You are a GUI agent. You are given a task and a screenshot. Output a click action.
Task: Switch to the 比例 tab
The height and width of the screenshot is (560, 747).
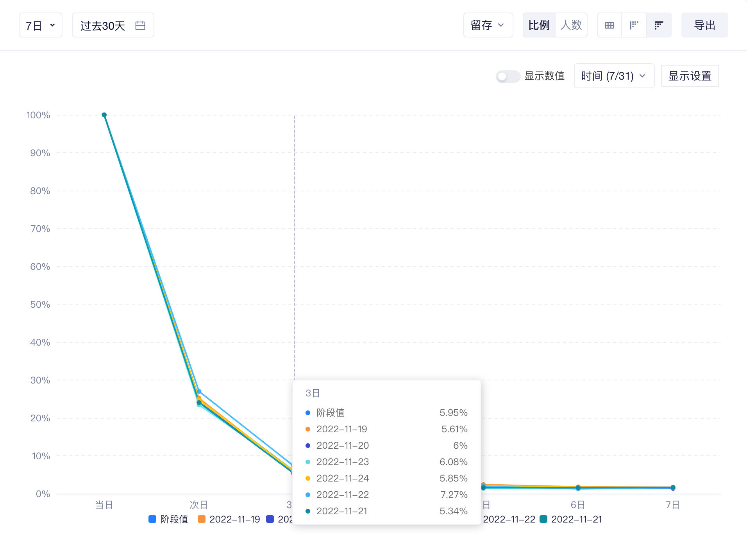pyautogui.click(x=539, y=25)
